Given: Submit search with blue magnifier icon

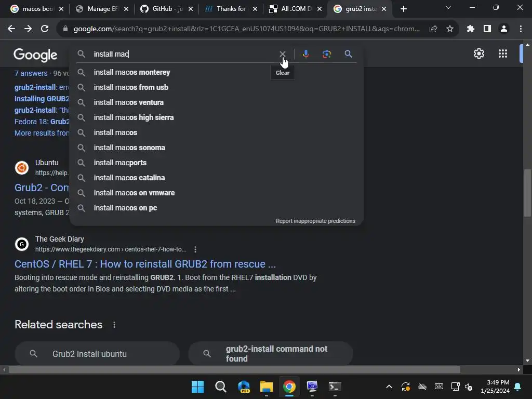Looking at the screenshot, I should click(x=348, y=54).
